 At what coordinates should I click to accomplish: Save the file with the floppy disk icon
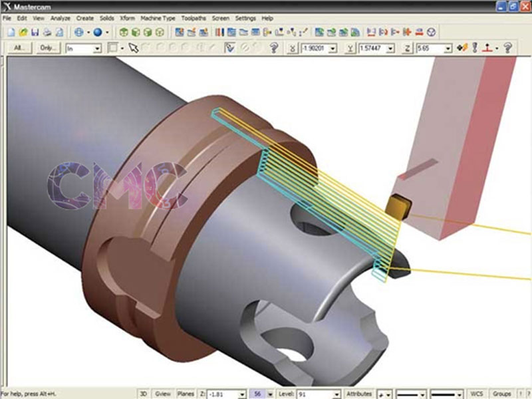coord(35,32)
